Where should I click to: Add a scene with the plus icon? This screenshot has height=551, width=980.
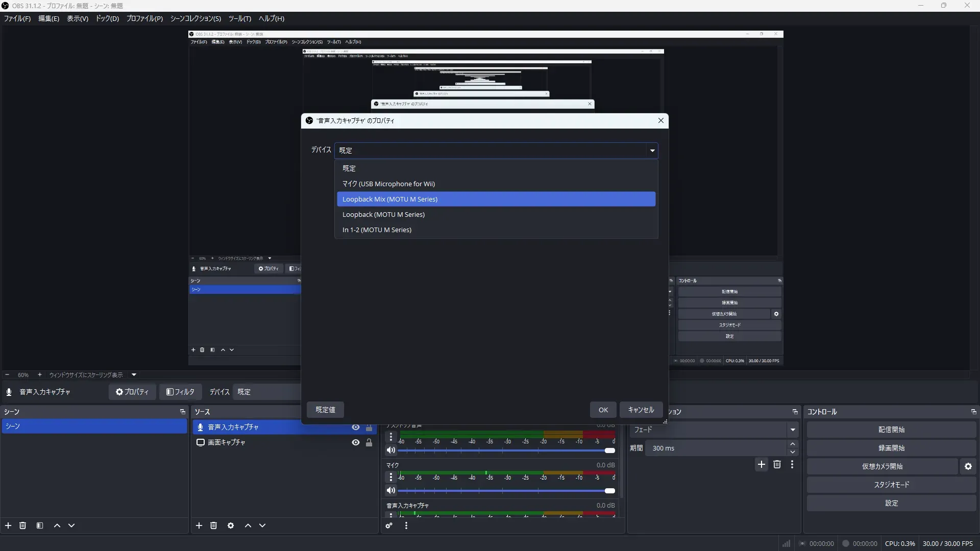coord(8,525)
